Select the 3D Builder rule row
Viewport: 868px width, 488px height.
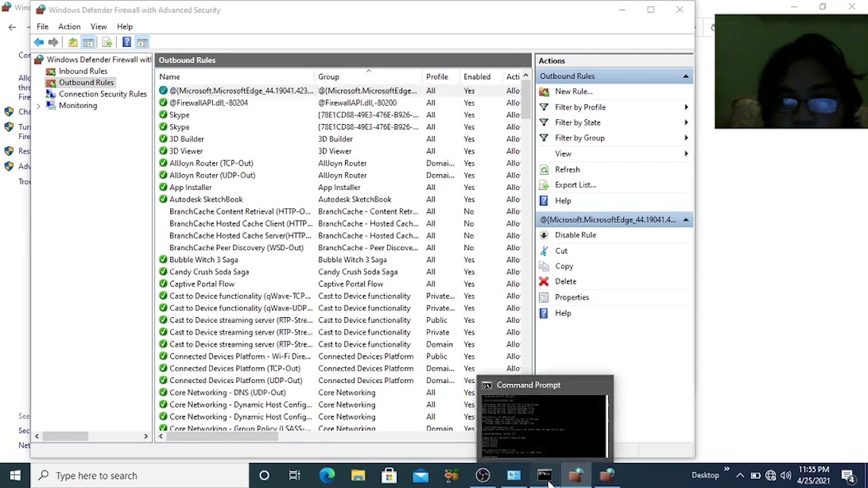point(339,139)
